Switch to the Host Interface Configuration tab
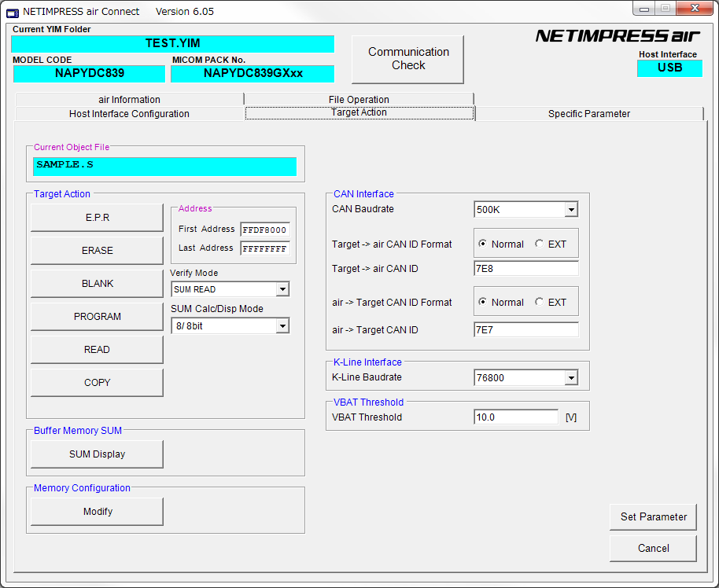This screenshot has height=588, width=719. click(x=129, y=114)
